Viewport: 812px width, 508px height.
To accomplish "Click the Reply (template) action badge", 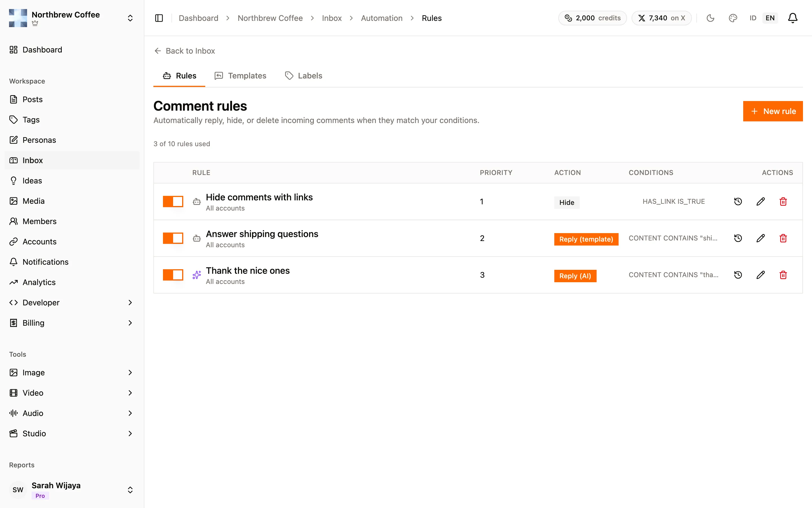I will coord(586,239).
